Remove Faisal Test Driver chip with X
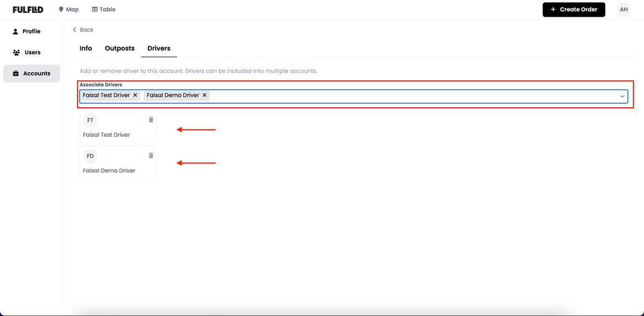 [x=135, y=95]
